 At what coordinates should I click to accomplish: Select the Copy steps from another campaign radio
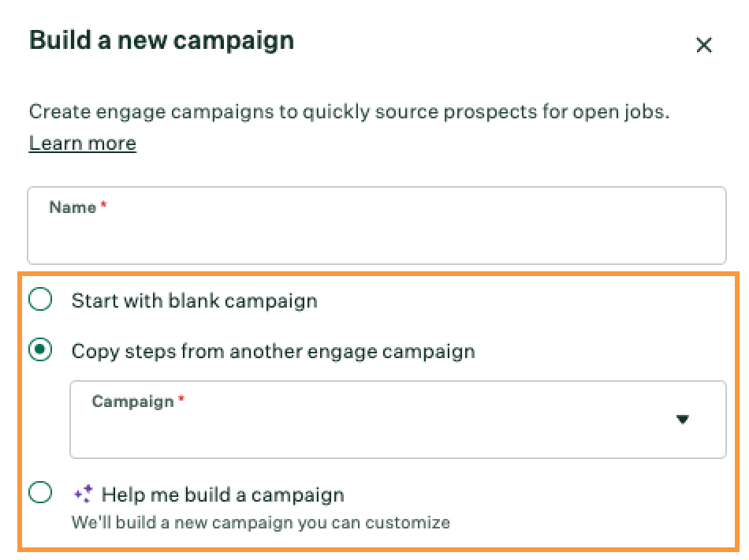point(40,349)
